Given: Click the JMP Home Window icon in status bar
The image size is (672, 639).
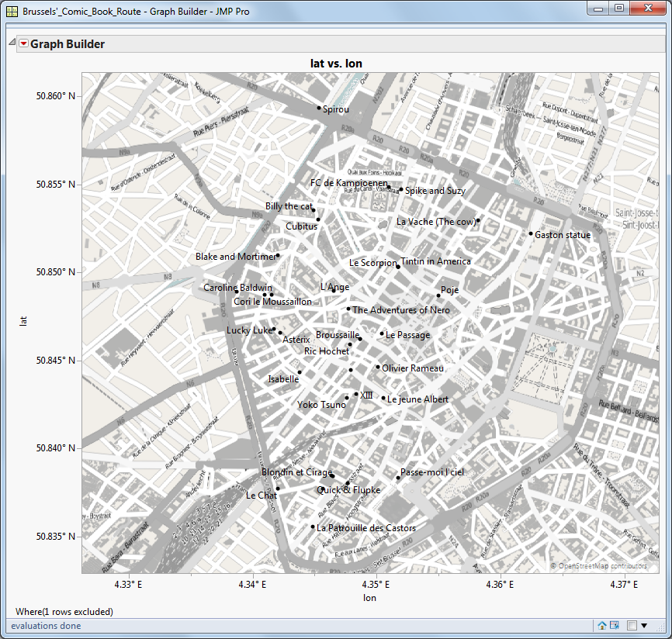Looking at the screenshot, I should click(602, 626).
